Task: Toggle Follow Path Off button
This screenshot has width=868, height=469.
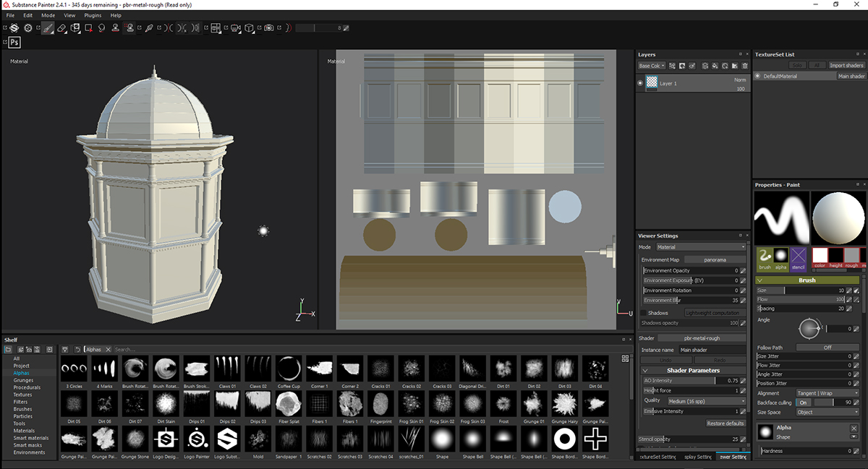Action: pos(827,348)
